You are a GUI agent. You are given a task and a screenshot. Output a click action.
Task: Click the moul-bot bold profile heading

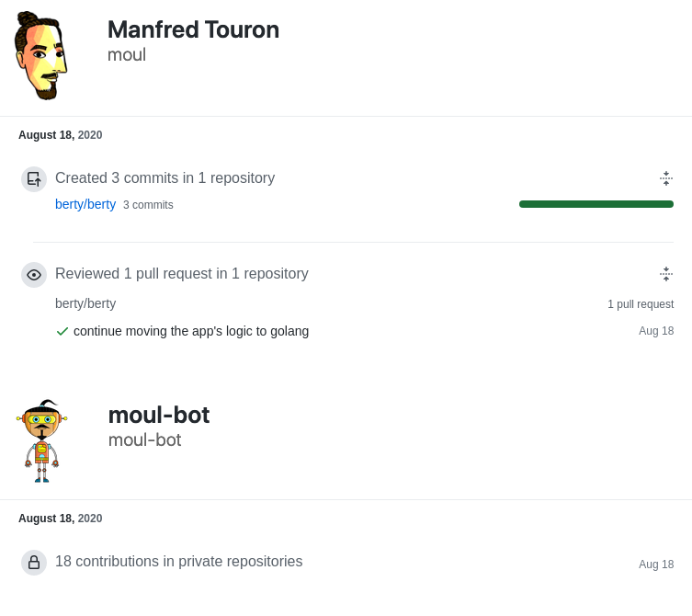click(x=159, y=415)
